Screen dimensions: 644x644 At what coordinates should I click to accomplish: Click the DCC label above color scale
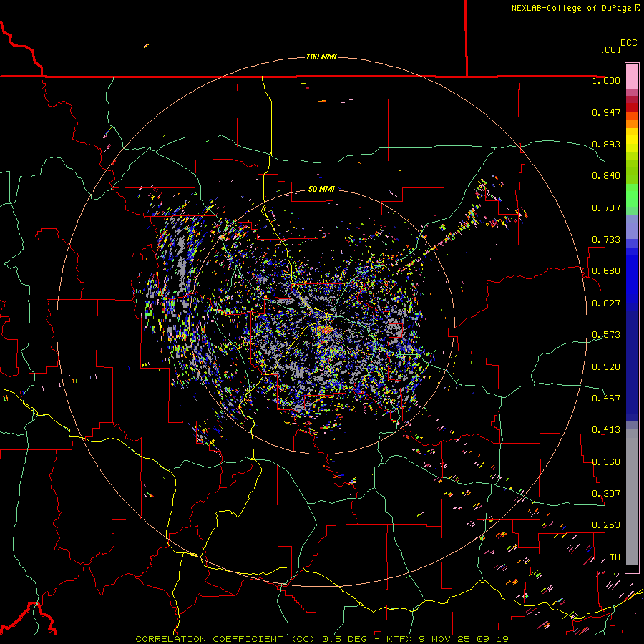coord(628,43)
